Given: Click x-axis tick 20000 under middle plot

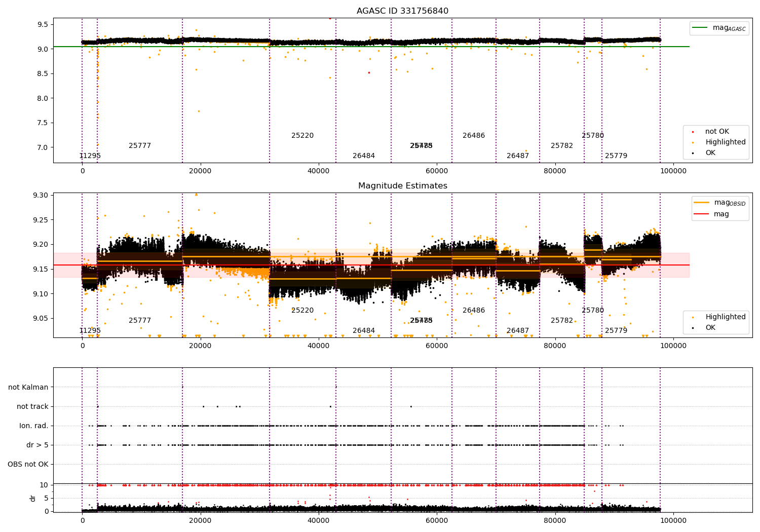Looking at the screenshot, I should pos(200,346).
